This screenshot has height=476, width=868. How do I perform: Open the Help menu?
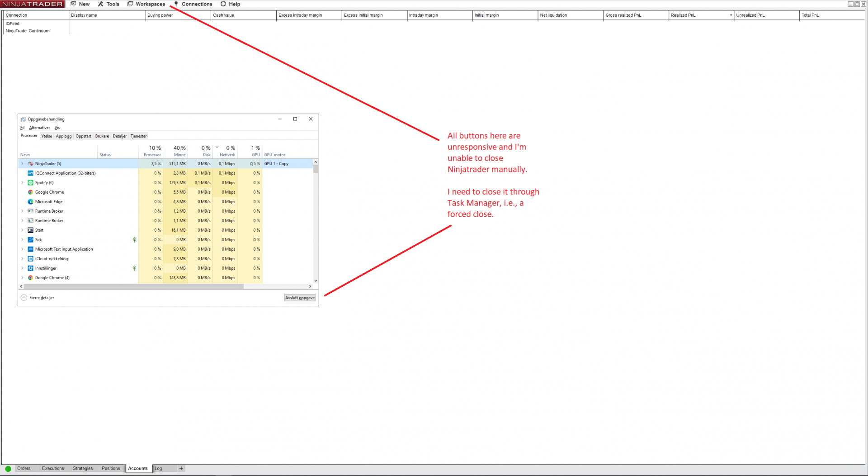pos(231,4)
